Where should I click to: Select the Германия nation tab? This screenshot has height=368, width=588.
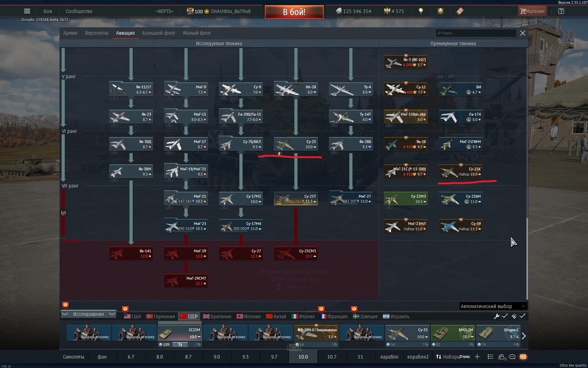(161, 316)
